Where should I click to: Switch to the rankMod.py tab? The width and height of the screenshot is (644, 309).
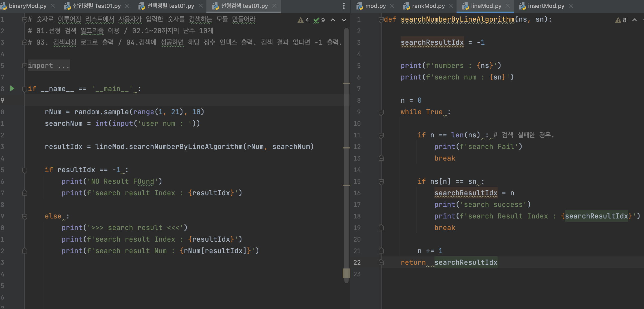tap(428, 6)
